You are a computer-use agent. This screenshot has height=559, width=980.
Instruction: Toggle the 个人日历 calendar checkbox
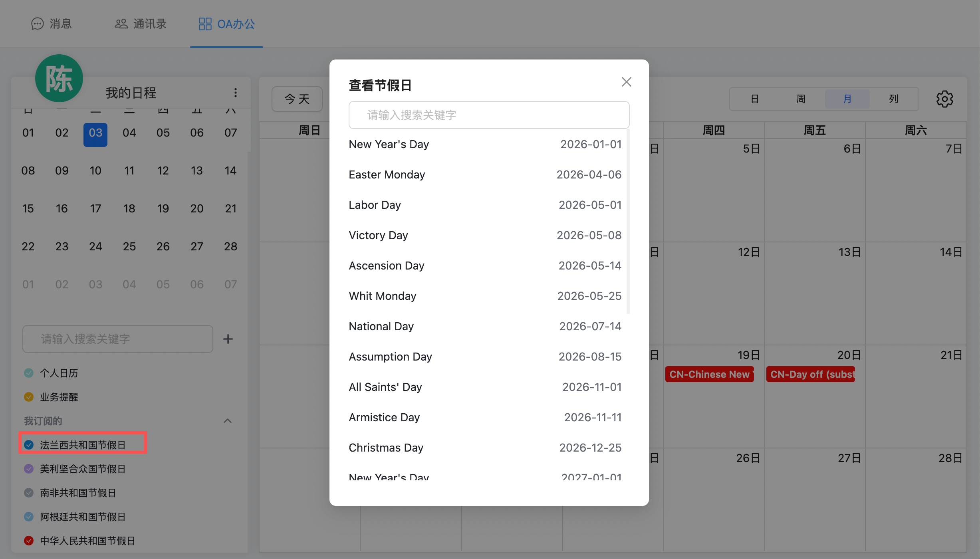tap(29, 373)
